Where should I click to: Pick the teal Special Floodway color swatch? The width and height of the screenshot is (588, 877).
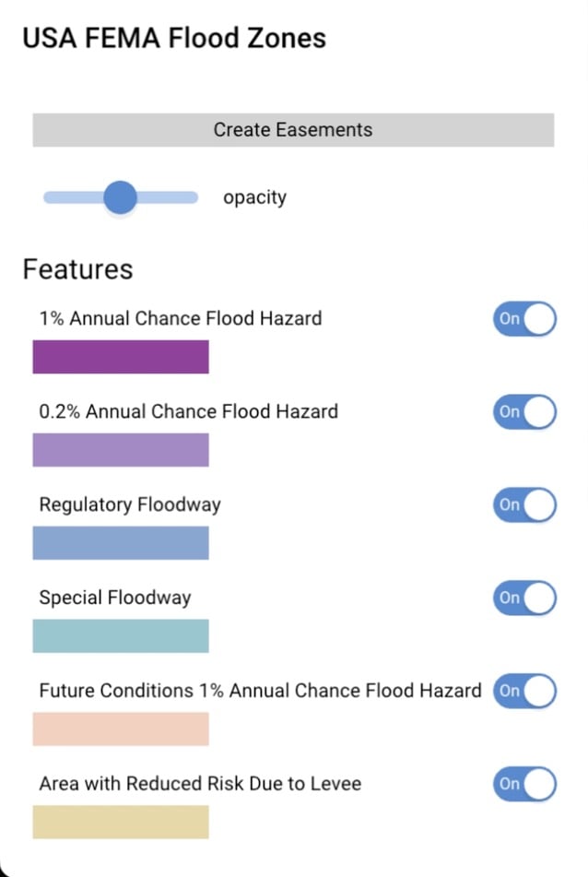(121, 636)
